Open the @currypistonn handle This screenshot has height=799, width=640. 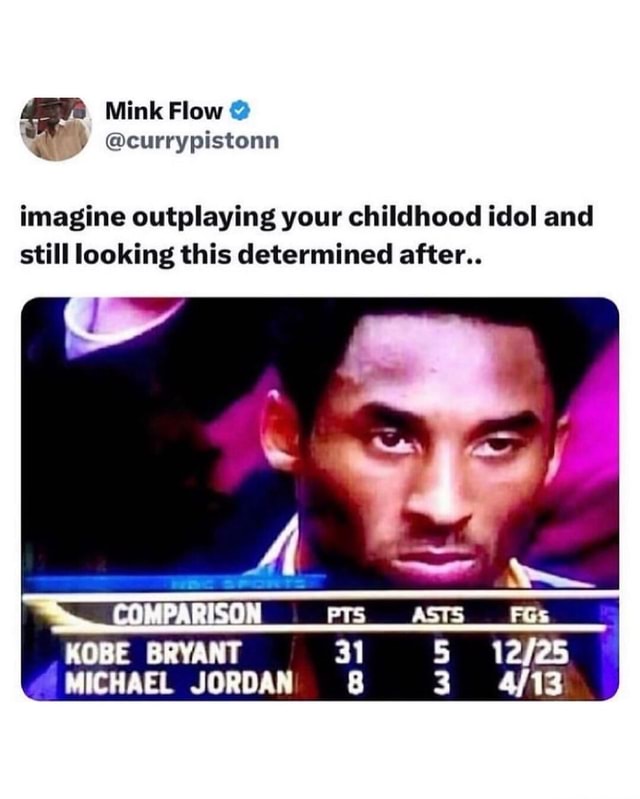tap(192, 141)
